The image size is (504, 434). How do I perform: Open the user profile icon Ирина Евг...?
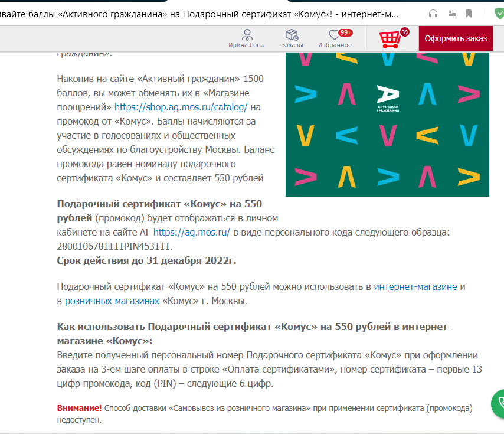pos(247,38)
